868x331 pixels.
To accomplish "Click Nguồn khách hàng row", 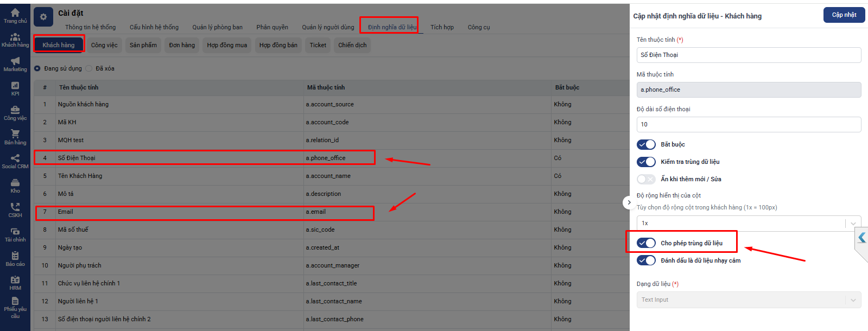I will [x=332, y=104].
